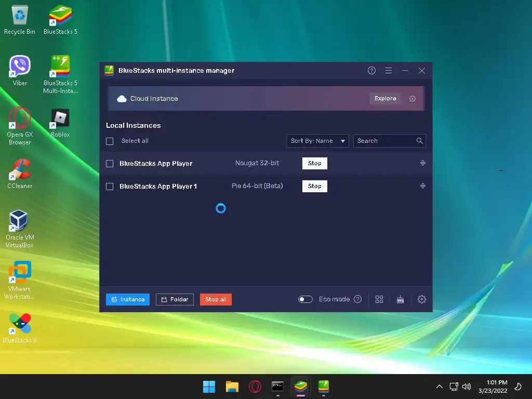Viewport: 532px width, 399px height.
Task: Select the BlueStacks 5 Multi-Instance desktop shortcut
Action: [x=60, y=75]
